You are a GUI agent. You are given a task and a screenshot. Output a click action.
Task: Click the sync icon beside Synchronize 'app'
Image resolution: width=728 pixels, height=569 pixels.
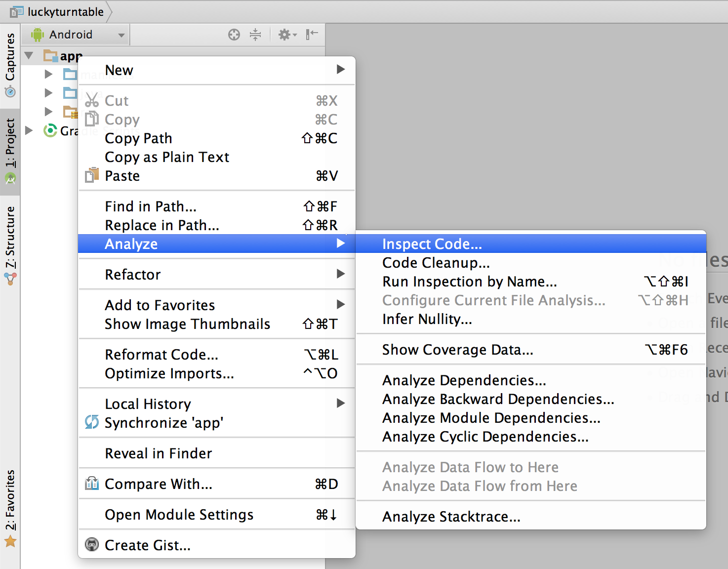pos(92,422)
